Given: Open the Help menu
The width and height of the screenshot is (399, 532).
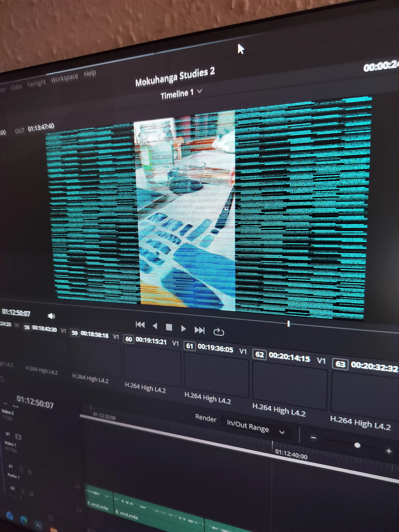Looking at the screenshot, I should [90, 73].
